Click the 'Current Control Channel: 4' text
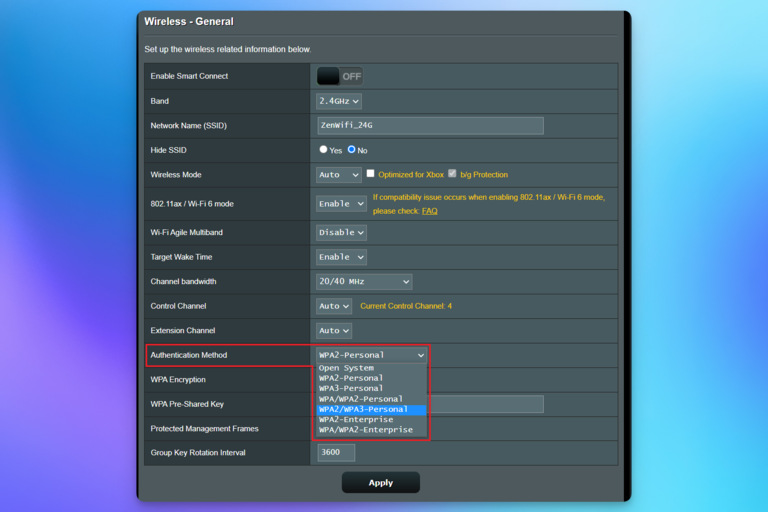768x512 pixels. pyautogui.click(x=406, y=306)
